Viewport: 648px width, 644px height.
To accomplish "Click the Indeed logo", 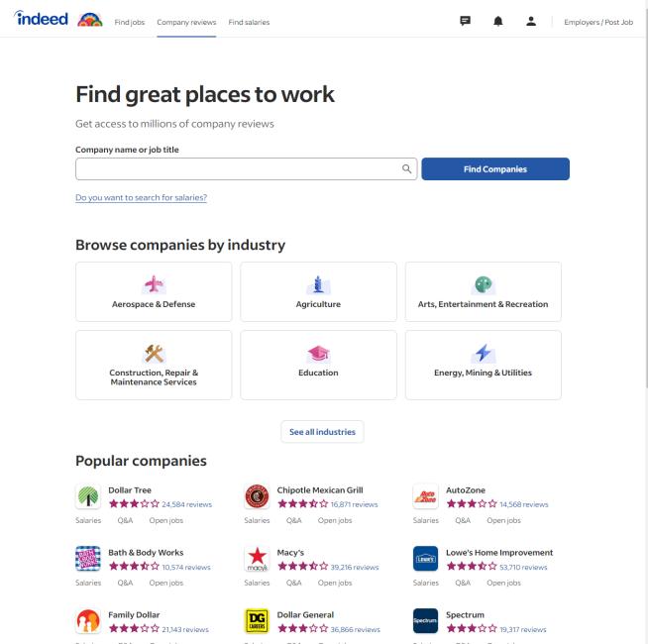I will coord(41,21).
